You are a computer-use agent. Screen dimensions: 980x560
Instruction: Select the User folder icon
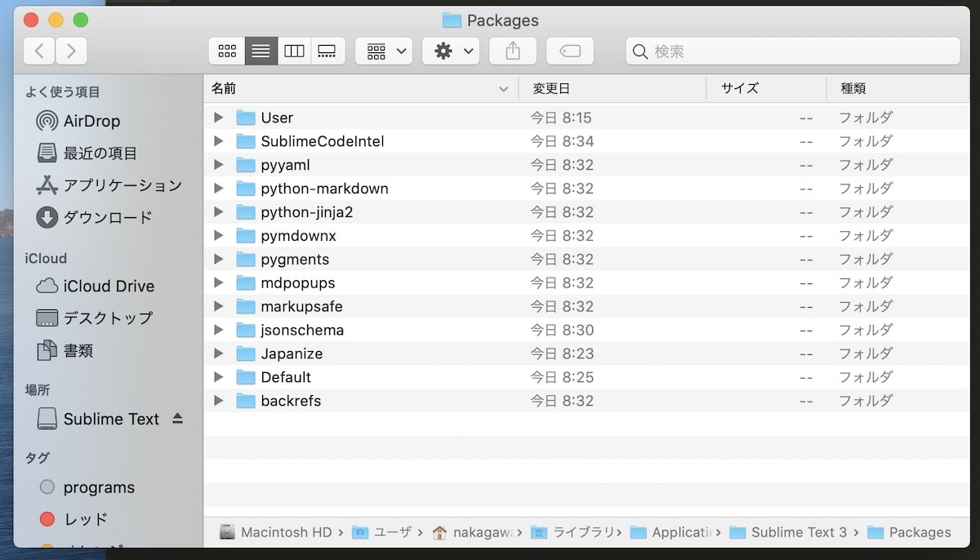pyautogui.click(x=246, y=118)
